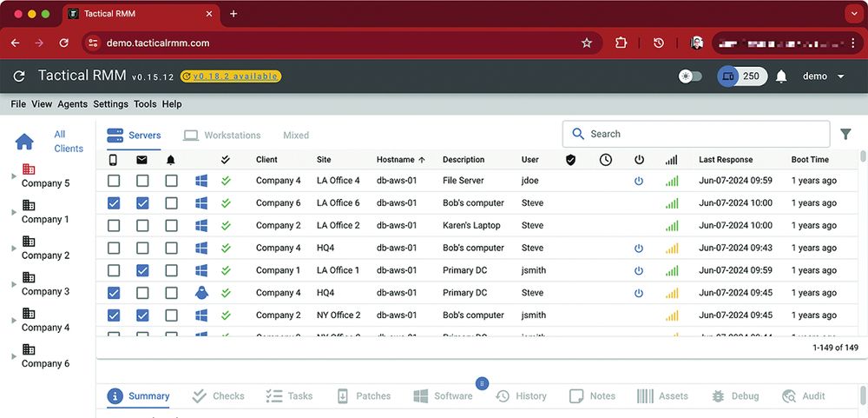Uncheck the email alert box in Company 1 row
868x418 pixels.
(x=142, y=270)
